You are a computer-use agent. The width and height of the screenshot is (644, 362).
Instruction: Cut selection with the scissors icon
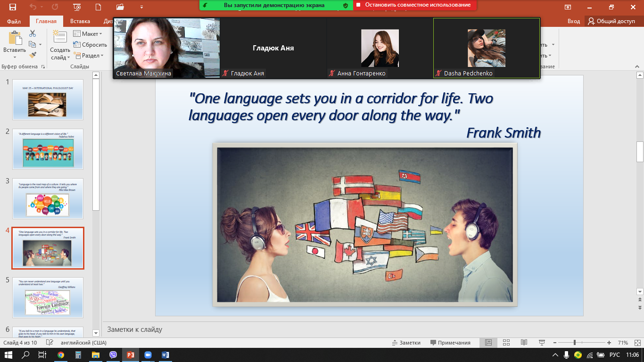coord(33,33)
